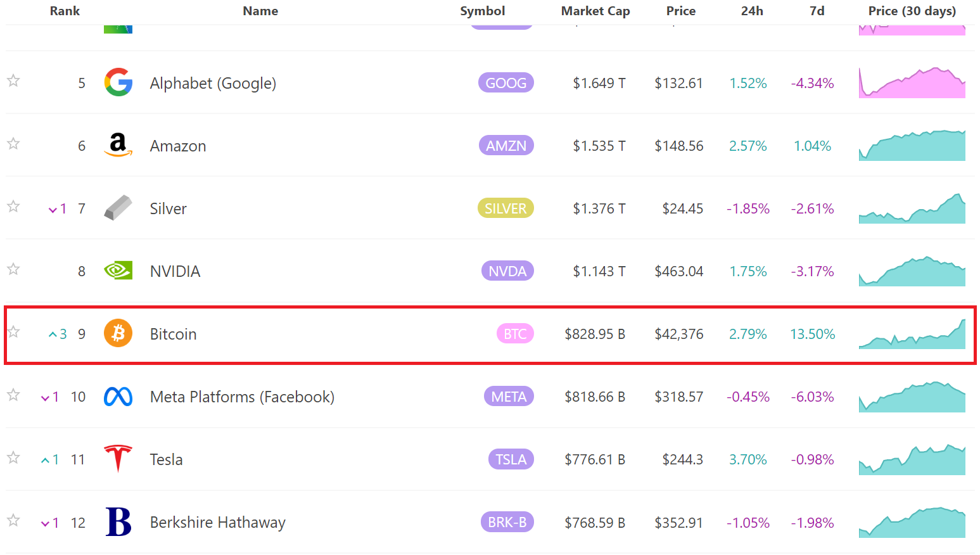The width and height of the screenshot is (980, 555).
Task: Click Amazon's 24h change 2.57%
Action: (x=748, y=146)
